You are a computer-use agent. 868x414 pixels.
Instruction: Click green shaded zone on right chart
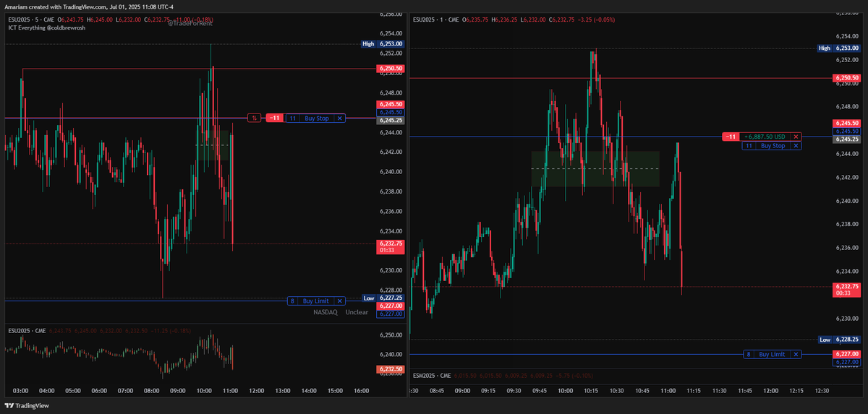coord(595,169)
